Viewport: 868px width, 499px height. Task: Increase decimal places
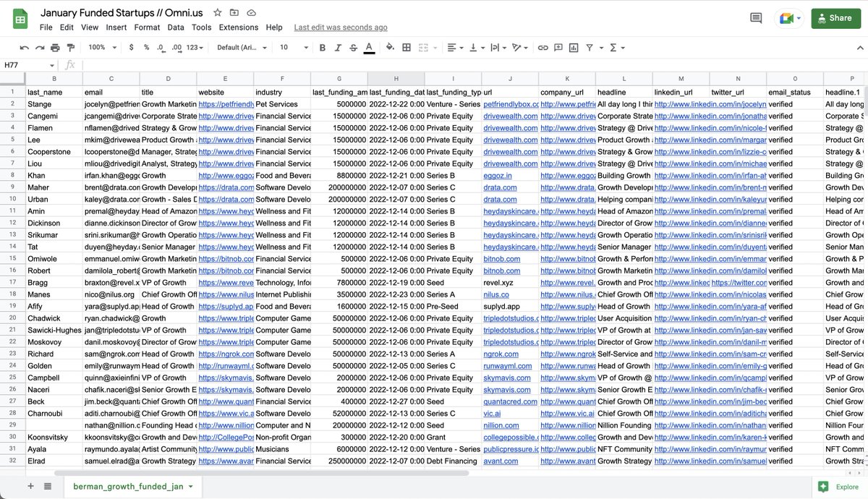point(177,47)
